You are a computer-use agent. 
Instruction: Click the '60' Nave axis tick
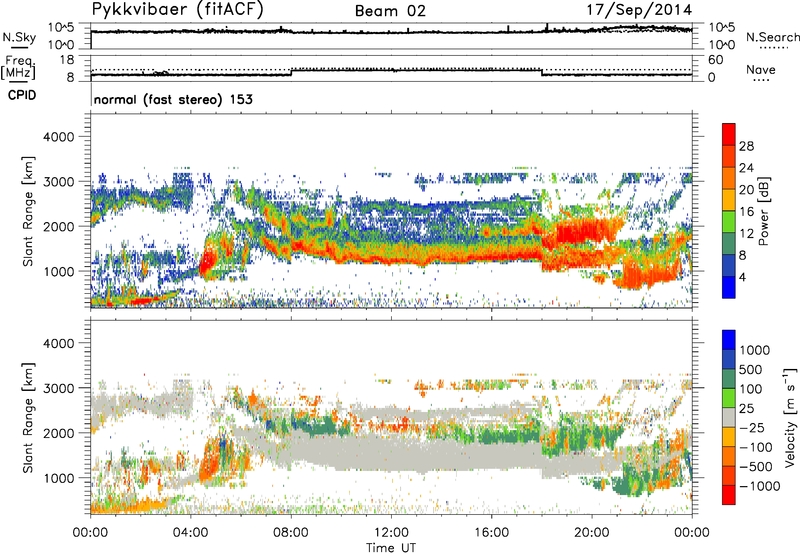point(715,60)
